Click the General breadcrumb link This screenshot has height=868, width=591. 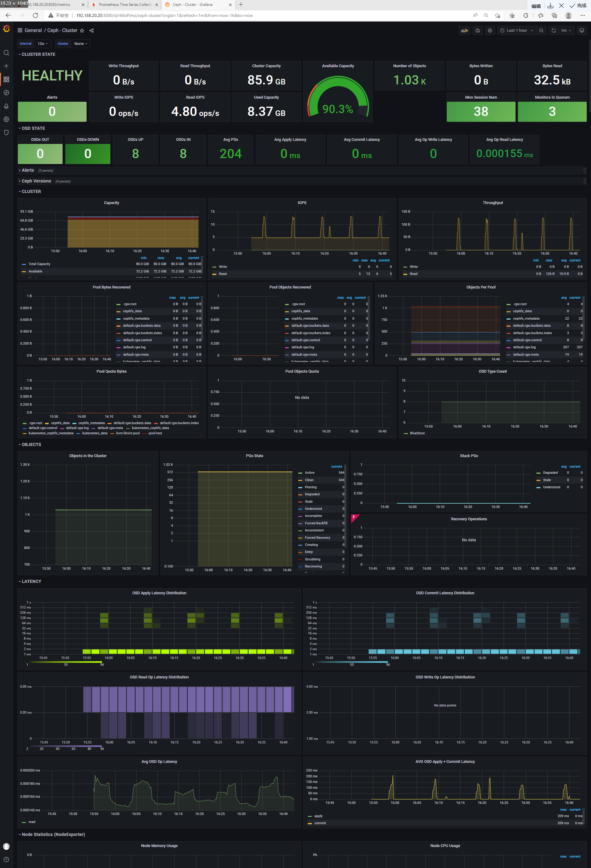point(33,31)
